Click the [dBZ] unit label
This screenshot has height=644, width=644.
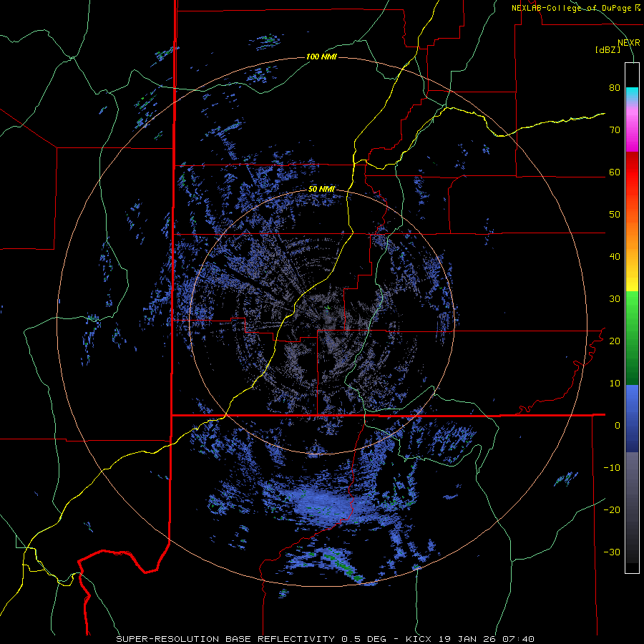pyautogui.click(x=608, y=50)
